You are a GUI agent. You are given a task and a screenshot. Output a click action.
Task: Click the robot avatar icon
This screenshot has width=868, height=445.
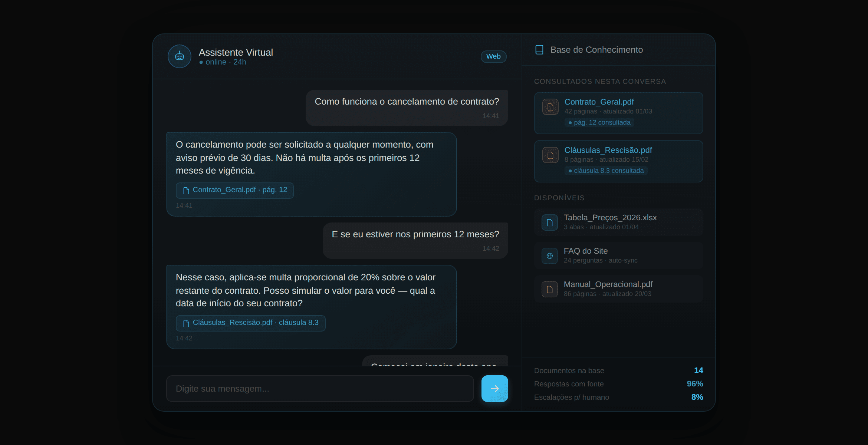[x=180, y=56]
